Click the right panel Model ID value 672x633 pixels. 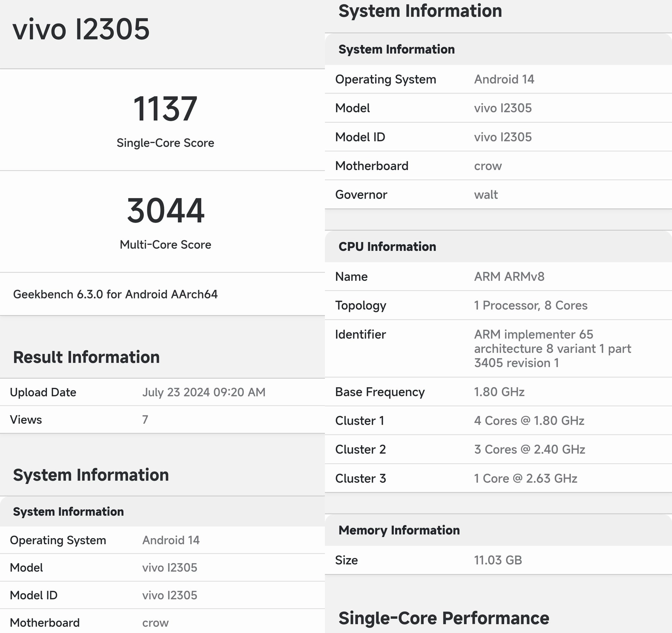[x=503, y=137]
